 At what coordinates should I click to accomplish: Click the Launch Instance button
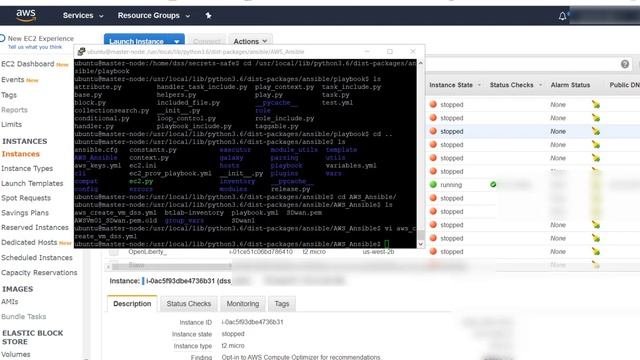(x=136, y=41)
